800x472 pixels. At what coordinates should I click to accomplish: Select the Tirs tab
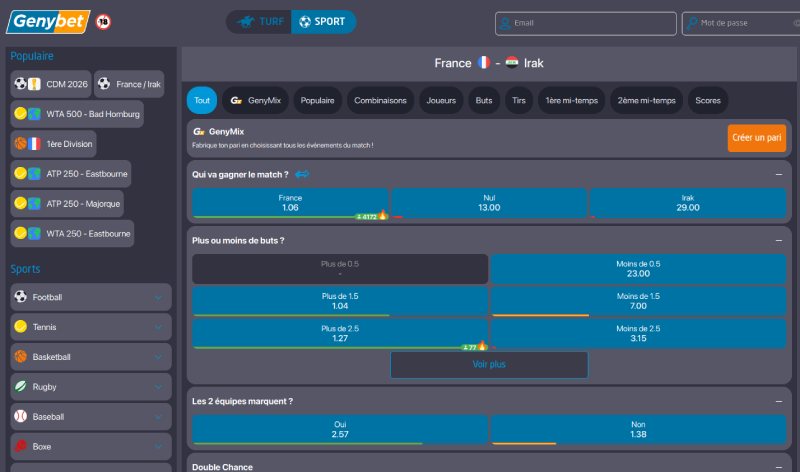pos(519,101)
